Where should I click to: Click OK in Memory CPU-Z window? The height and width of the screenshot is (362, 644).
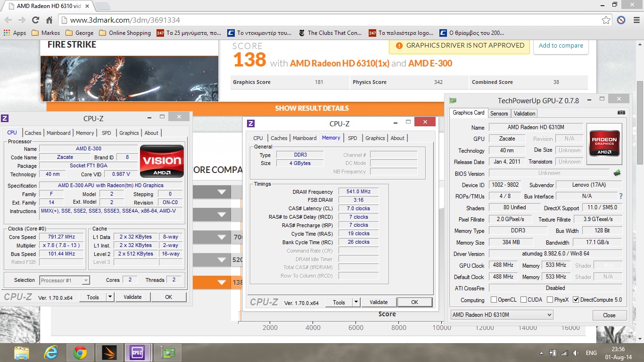pos(414,303)
